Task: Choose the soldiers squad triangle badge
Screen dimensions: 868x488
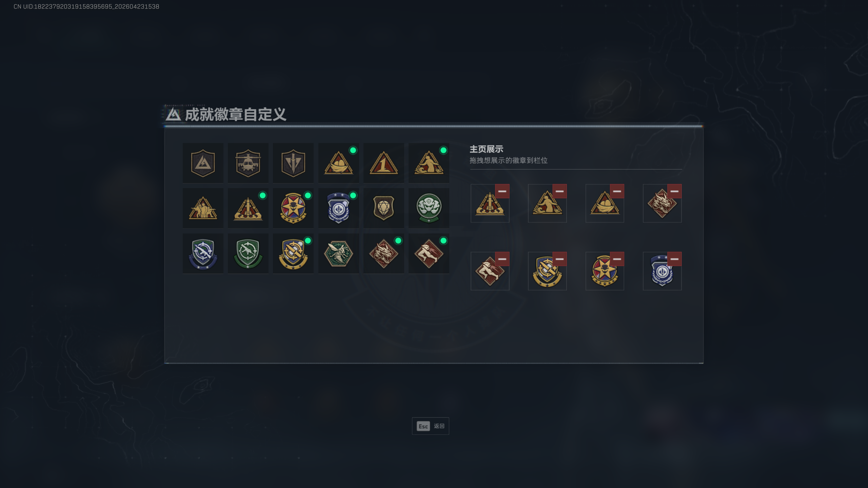Action: 203,208
